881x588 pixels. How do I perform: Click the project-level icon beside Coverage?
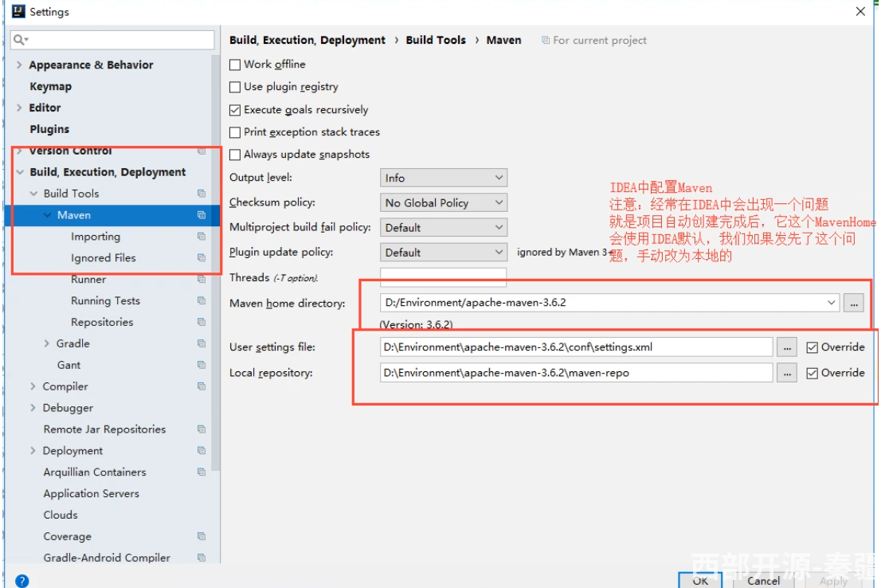click(x=202, y=536)
